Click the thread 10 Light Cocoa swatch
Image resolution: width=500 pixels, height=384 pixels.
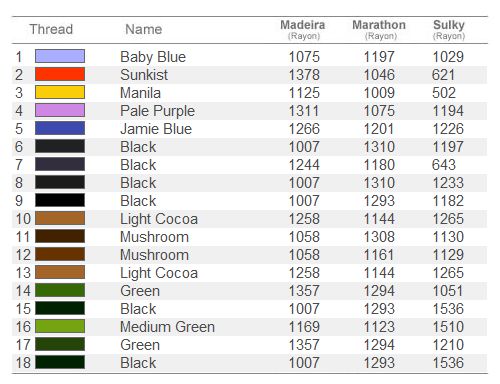[60, 218]
